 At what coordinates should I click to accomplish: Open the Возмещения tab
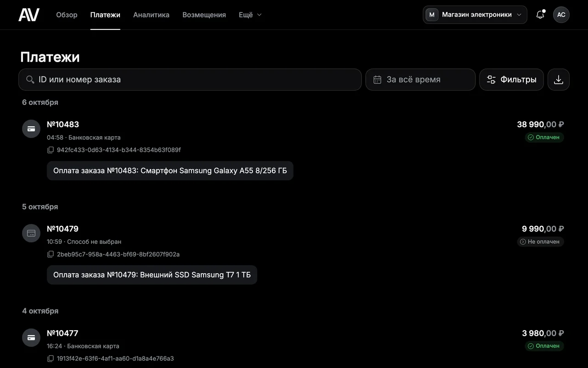[204, 15]
